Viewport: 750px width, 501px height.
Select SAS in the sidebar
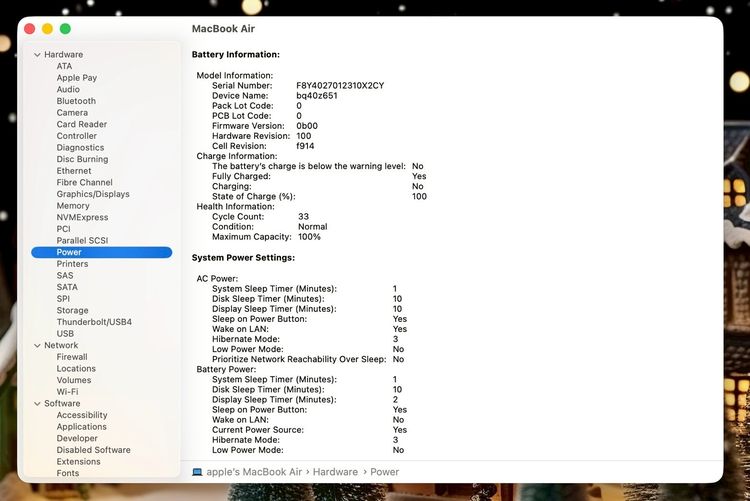65,276
